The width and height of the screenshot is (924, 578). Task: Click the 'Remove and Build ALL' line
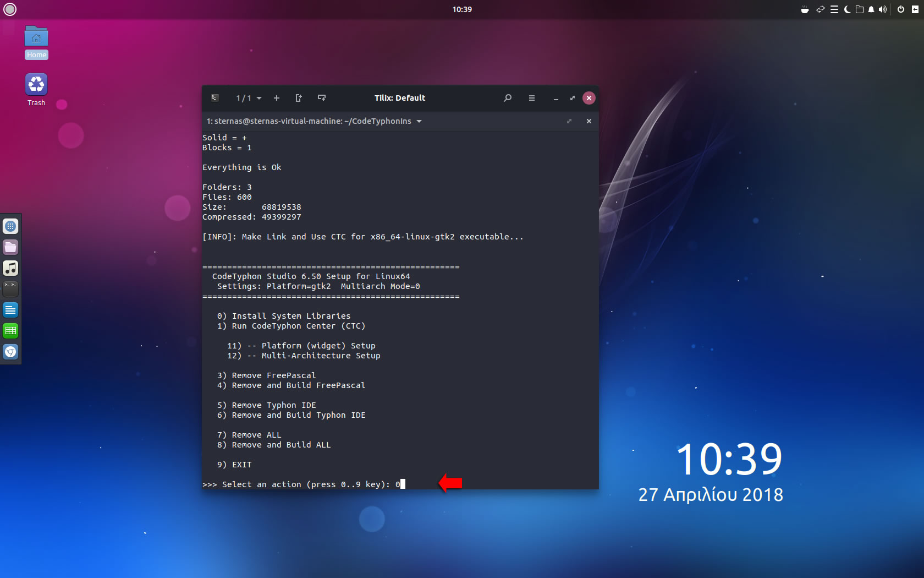[274, 445]
